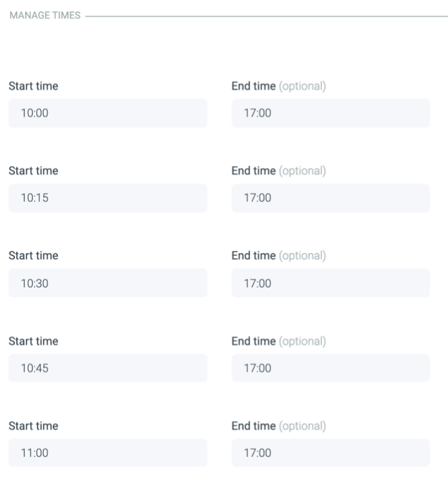Click End time label in 10:45 row
Screen dimensions: 448x491
pos(254,341)
